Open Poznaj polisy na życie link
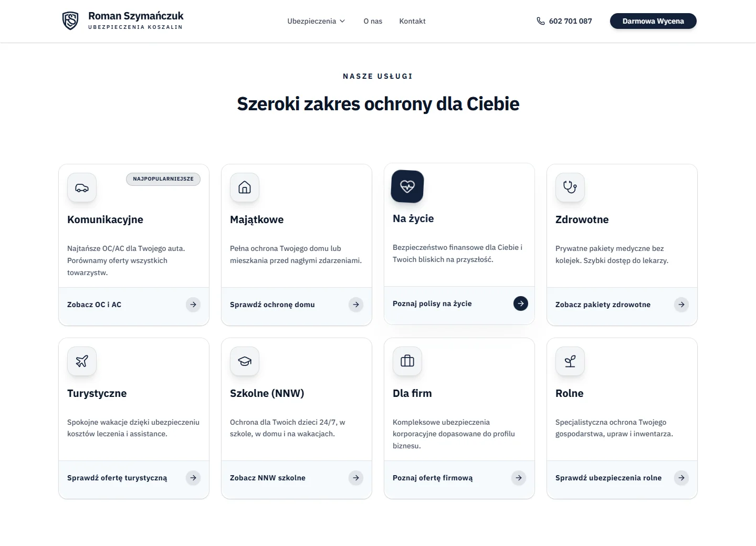 point(432,303)
